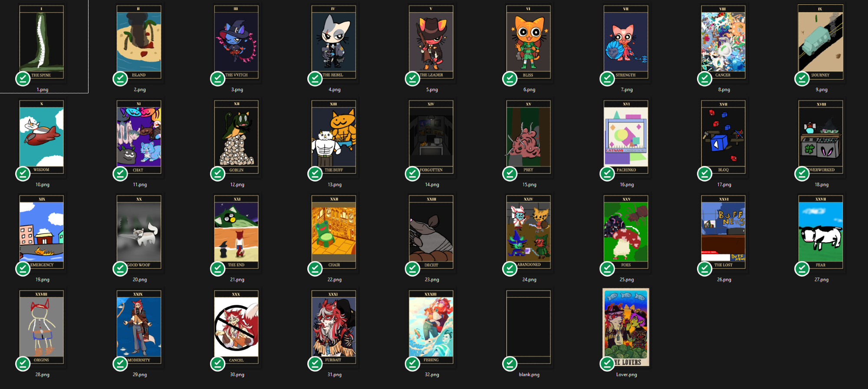Click the ISLAND card image 2.png
This screenshot has width=868, height=389.
pyautogui.click(x=139, y=42)
